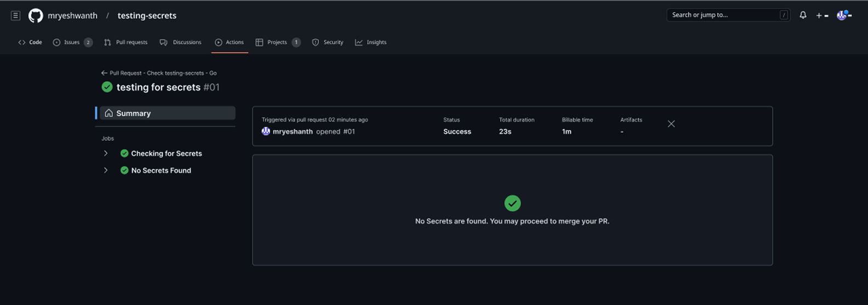Click the Issues count badge 2
Image resolution: width=868 pixels, height=305 pixels.
click(x=88, y=42)
